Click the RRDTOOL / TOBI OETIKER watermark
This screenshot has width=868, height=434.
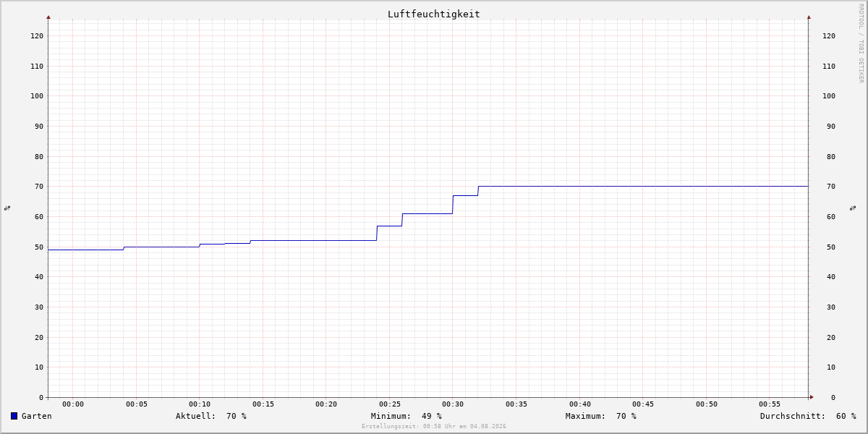coord(861,43)
